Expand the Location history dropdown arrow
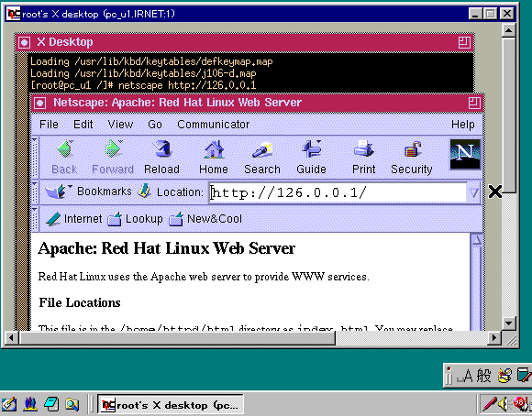Image resolution: width=532 pixels, height=416 pixels. pyautogui.click(x=473, y=193)
